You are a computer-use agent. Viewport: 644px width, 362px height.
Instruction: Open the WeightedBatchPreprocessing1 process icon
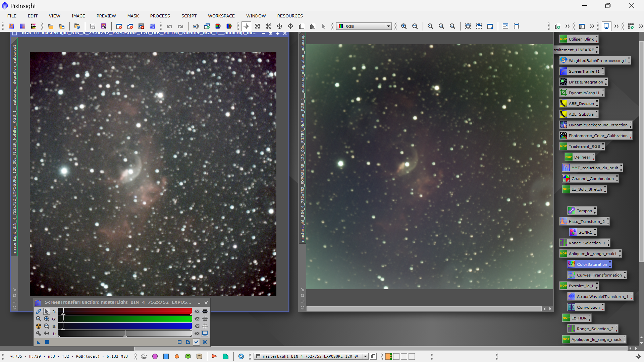(x=595, y=61)
